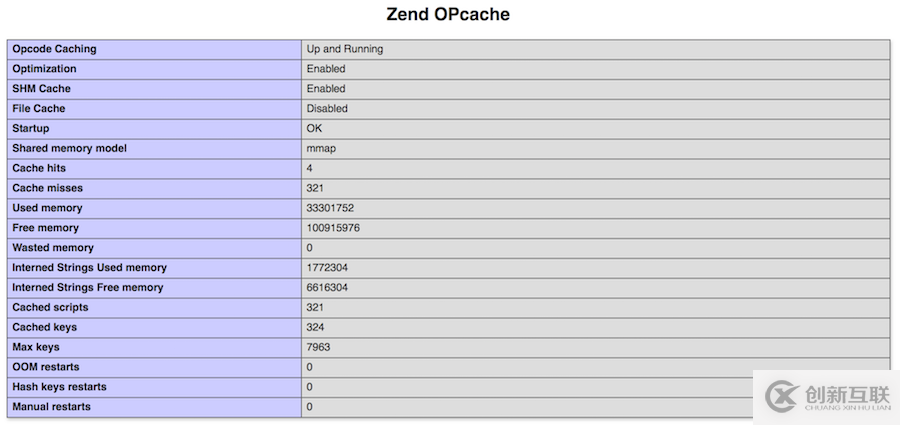Screen dimensions: 900x425
Task: Click the Shared memory model mmap value
Action: click(x=321, y=149)
